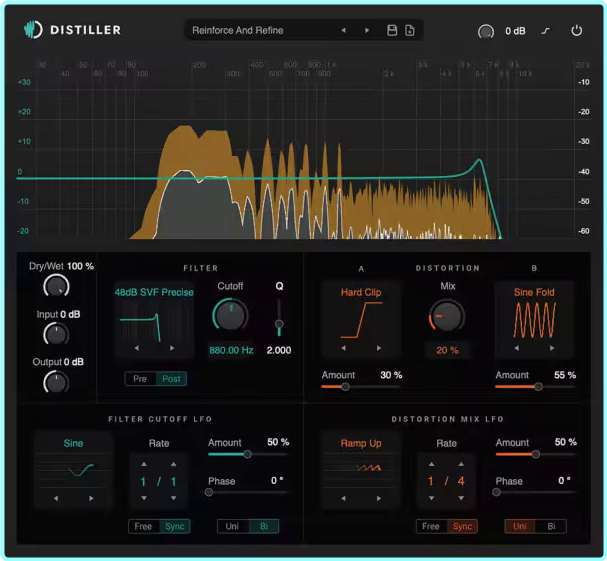The image size is (607, 561).
Task: Select next distortion A type arrow
Action: (379, 348)
